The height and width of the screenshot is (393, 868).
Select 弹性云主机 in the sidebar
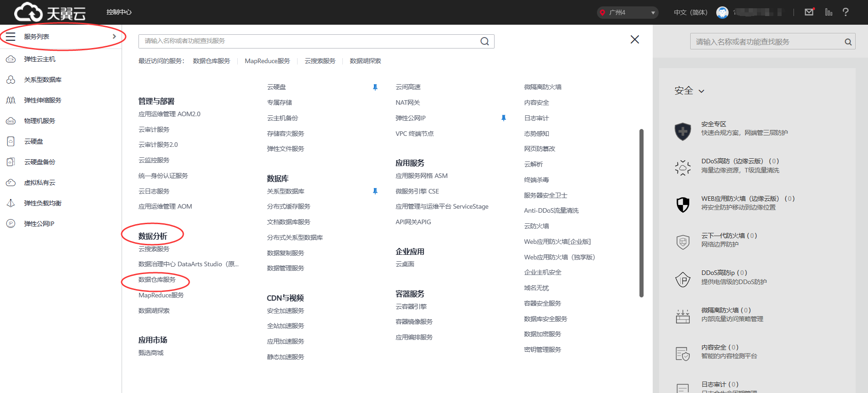40,59
